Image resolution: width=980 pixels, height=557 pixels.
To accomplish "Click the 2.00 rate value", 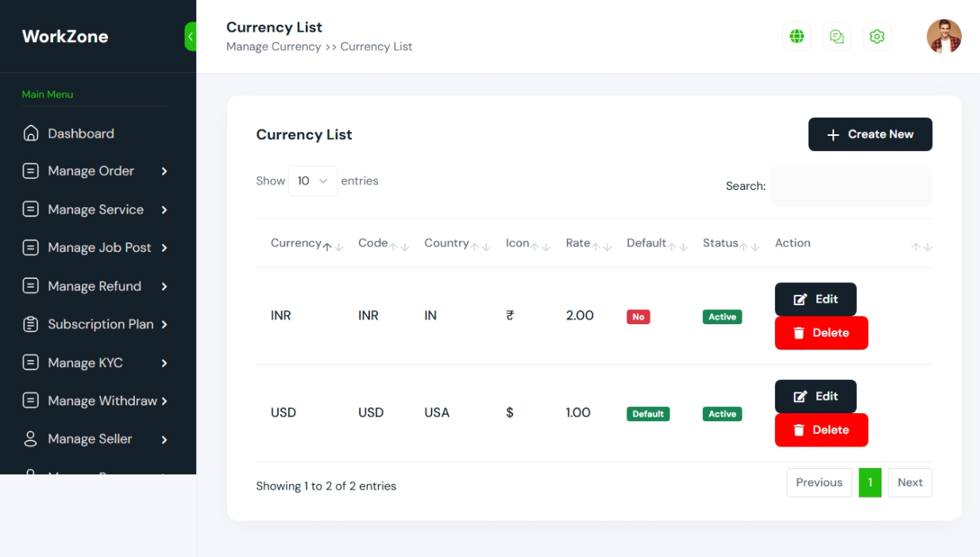I will (x=580, y=315).
